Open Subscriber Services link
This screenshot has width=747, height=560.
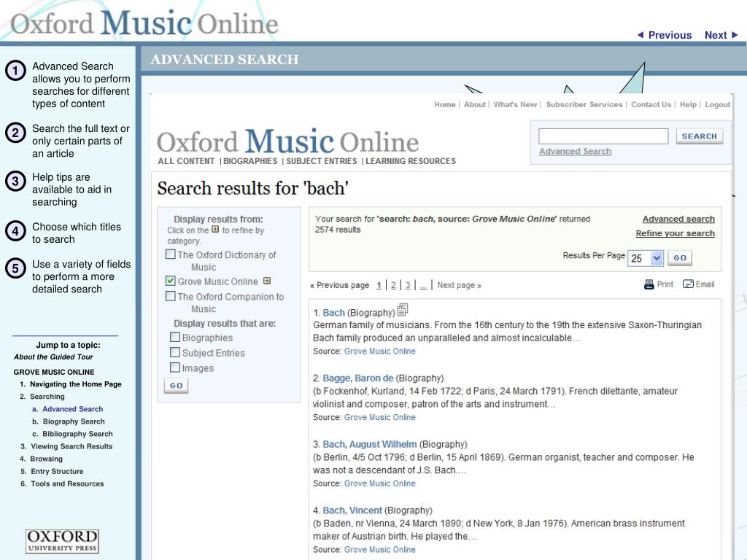[x=584, y=104]
